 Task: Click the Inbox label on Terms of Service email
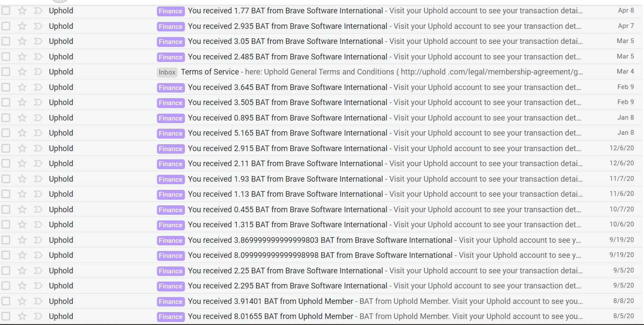167,72
